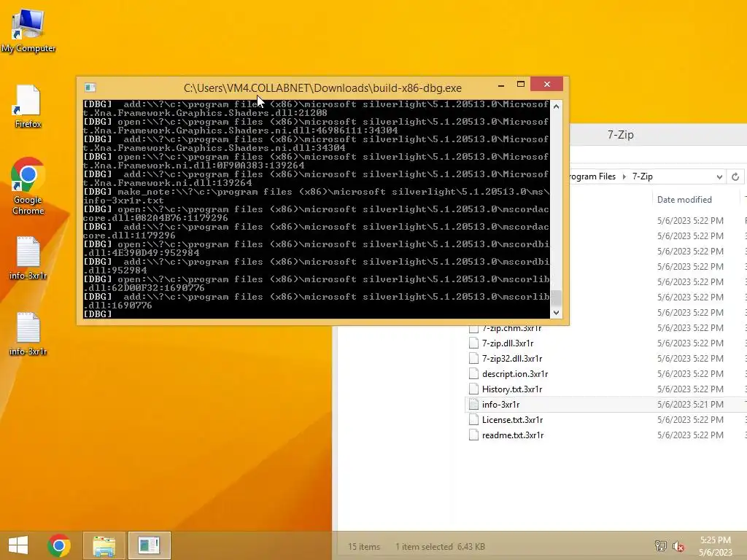Sort by the Date modified column header
Image resolution: width=747 pixels, height=560 pixels.
click(x=684, y=200)
